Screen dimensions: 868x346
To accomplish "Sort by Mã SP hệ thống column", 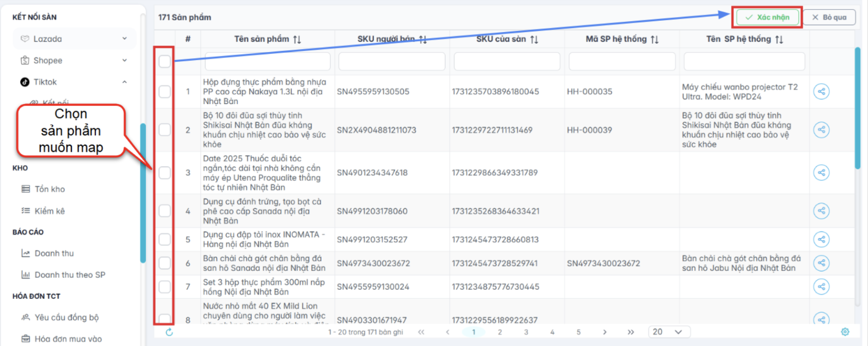I will point(654,40).
